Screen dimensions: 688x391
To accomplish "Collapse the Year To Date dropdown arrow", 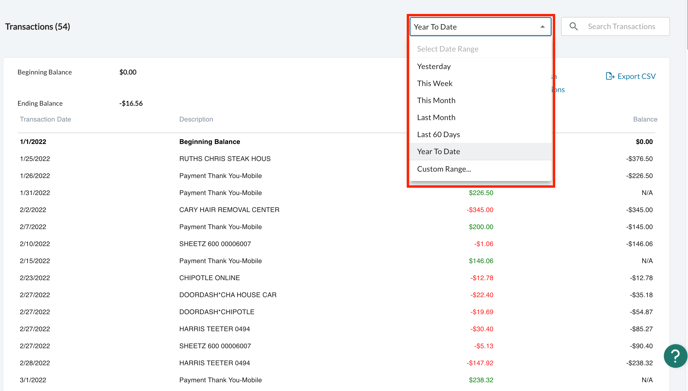I will pyautogui.click(x=542, y=27).
